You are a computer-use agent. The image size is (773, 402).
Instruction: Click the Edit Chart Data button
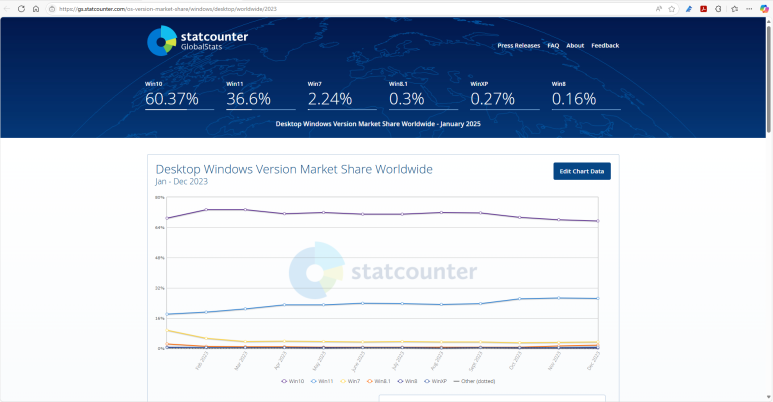pos(581,171)
